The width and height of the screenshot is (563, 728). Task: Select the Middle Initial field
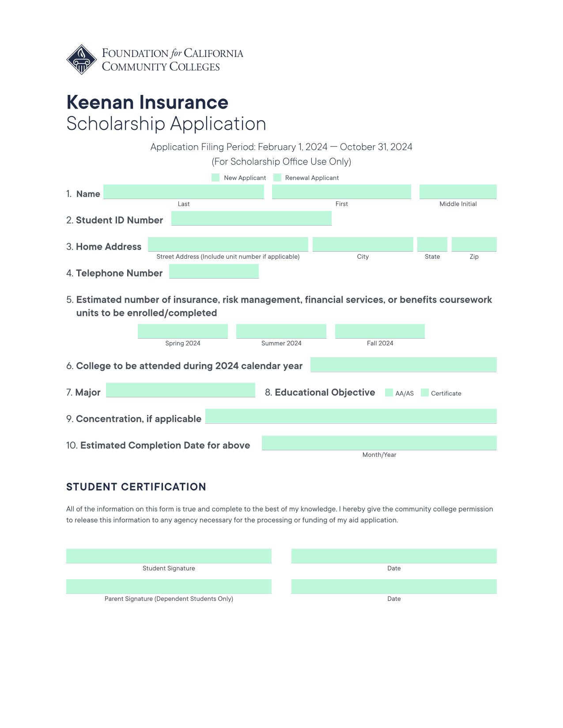point(458,192)
